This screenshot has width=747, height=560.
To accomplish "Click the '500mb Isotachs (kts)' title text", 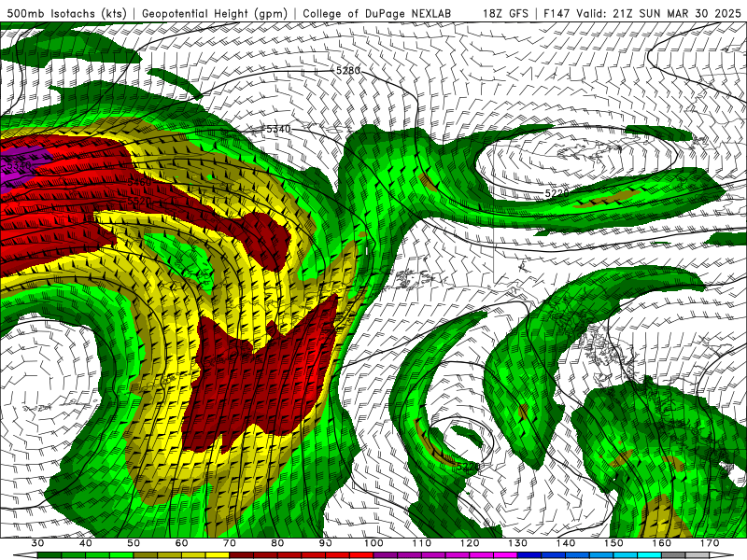I will click(66, 13).
